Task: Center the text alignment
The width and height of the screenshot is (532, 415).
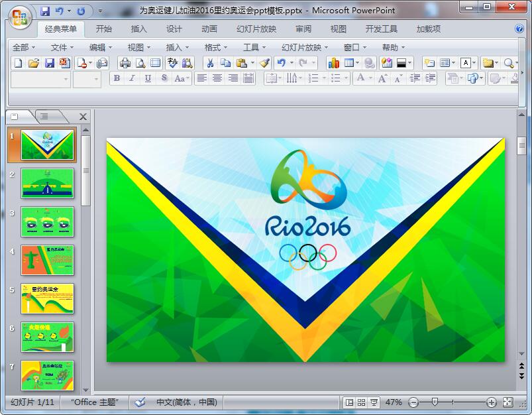Action: coord(217,78)
